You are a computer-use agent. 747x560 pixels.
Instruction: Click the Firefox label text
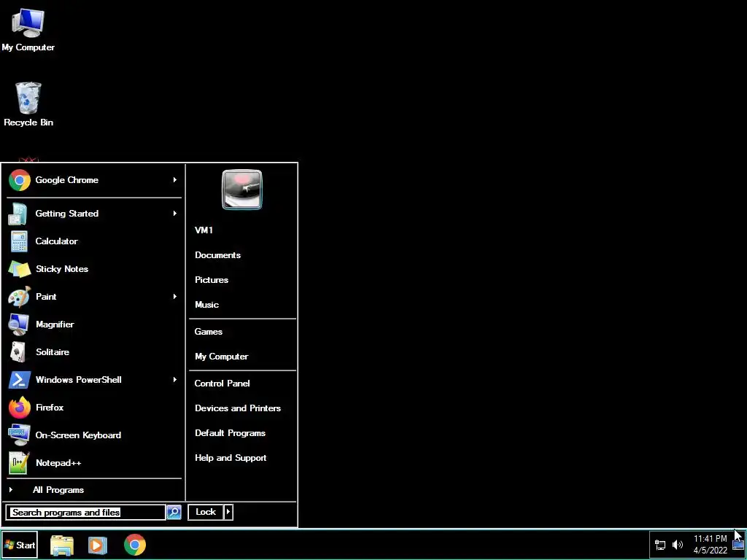(50, 408)
